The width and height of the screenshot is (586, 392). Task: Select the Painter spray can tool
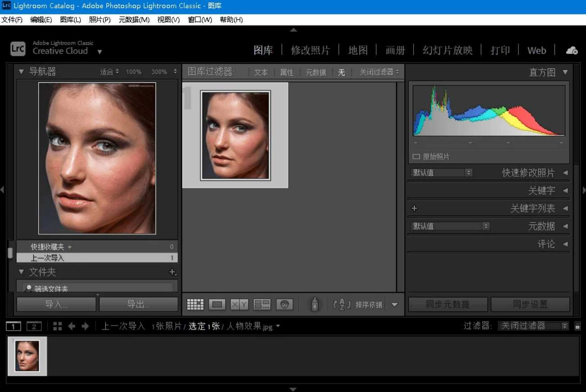pyautogui.click(x=315, y=304)
